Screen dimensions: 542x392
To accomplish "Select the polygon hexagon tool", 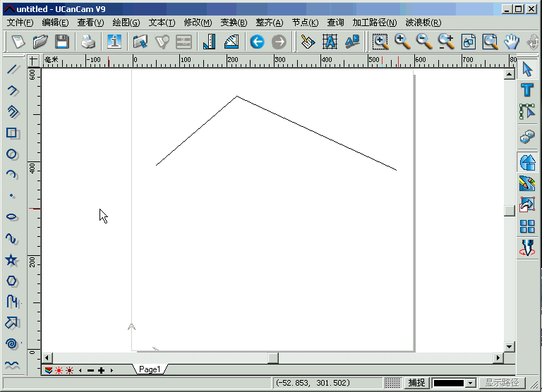I will click(12, 281).
